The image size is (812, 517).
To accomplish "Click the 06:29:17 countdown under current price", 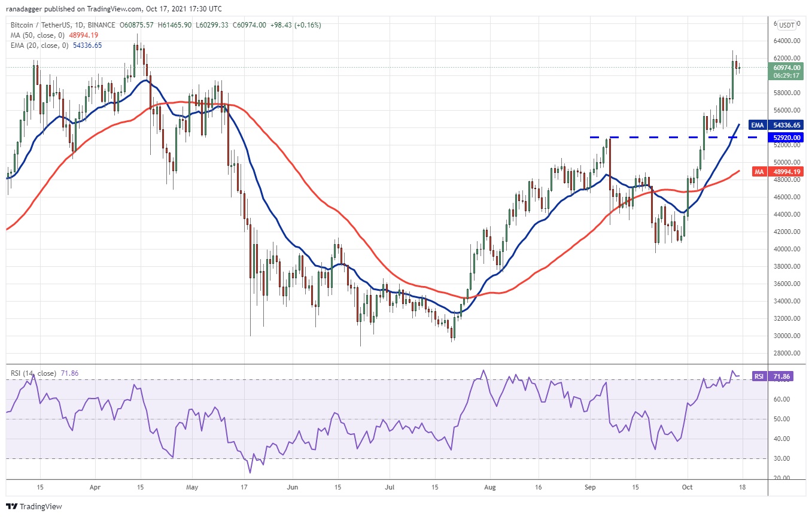I will (x=786, y=76).
